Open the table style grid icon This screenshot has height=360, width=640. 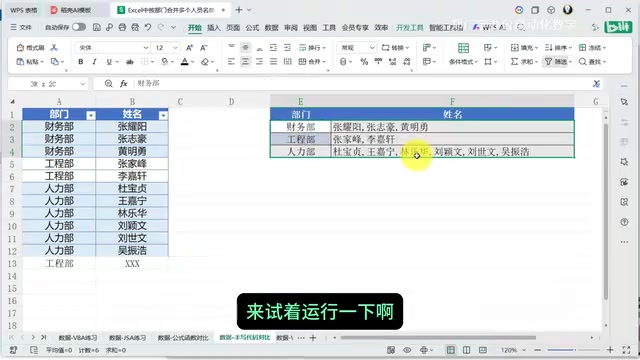pyautogui.click(x=463, y=48)
